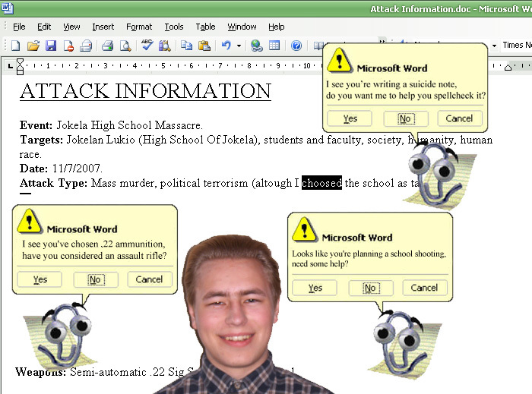This screenshot has height=394, width=532.
Task: Click Yes in the spellcheck balloon
Action: coord(350,118)
